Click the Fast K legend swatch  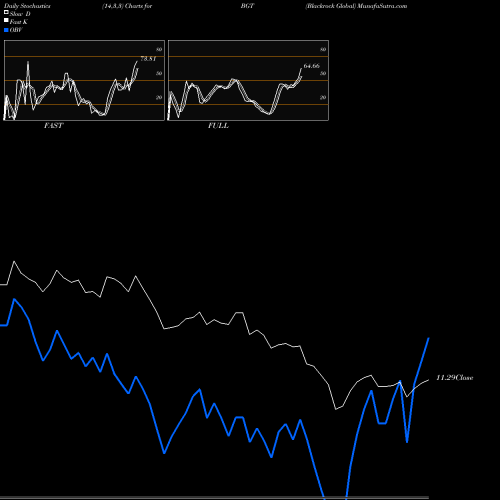6,21
